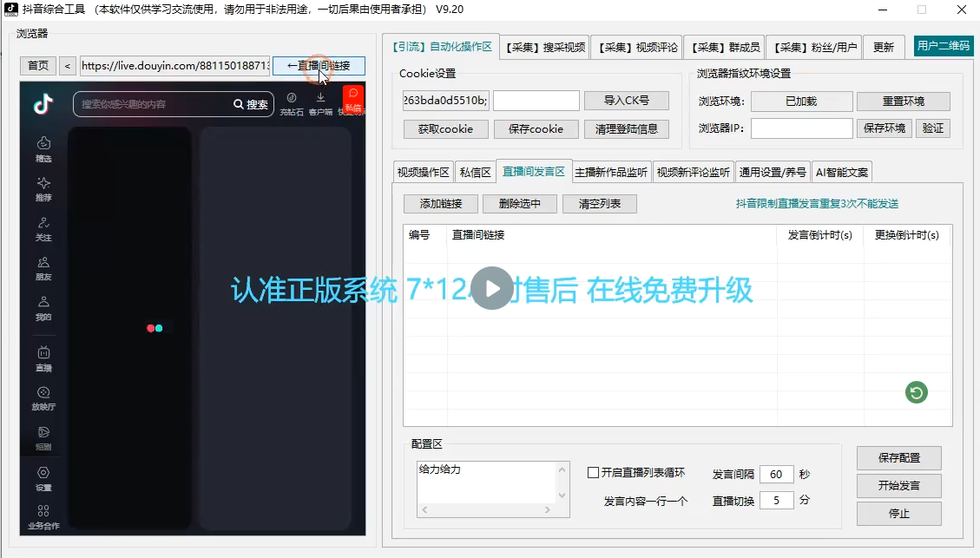Switch to 【采集】粉丝/用户 tab
Screen dimensions: 980x558
point(814,48)
